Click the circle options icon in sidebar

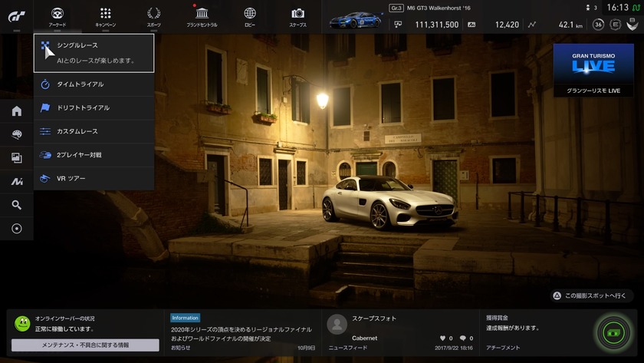pyautogui.click(x=16, y=229)
